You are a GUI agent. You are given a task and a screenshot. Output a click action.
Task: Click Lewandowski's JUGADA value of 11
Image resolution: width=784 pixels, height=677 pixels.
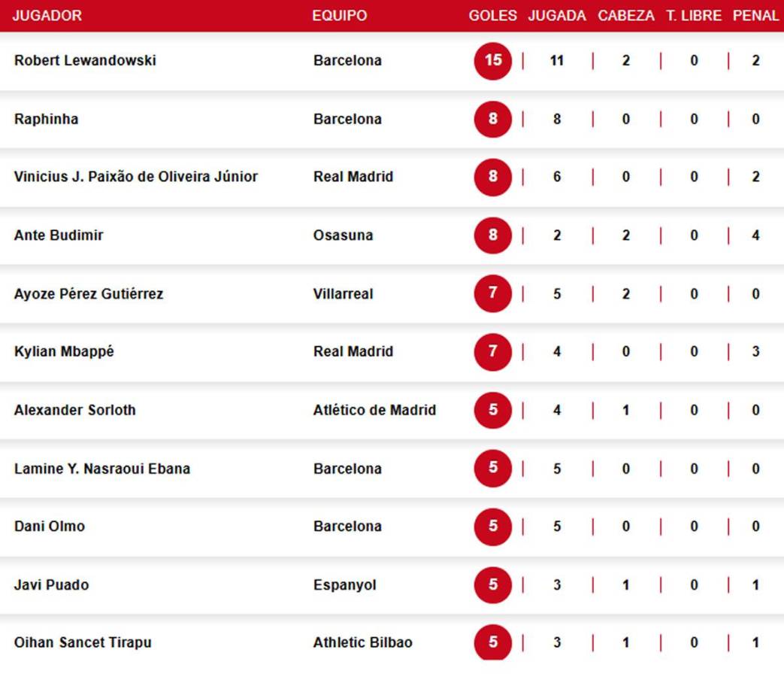pyautogui.click(x=557, y=60)
